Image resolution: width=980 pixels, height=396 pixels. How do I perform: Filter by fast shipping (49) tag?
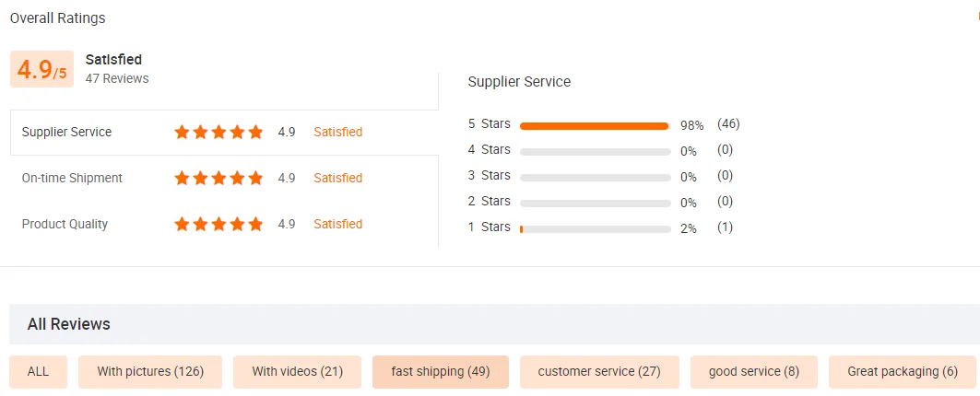(x=440, y=371)
